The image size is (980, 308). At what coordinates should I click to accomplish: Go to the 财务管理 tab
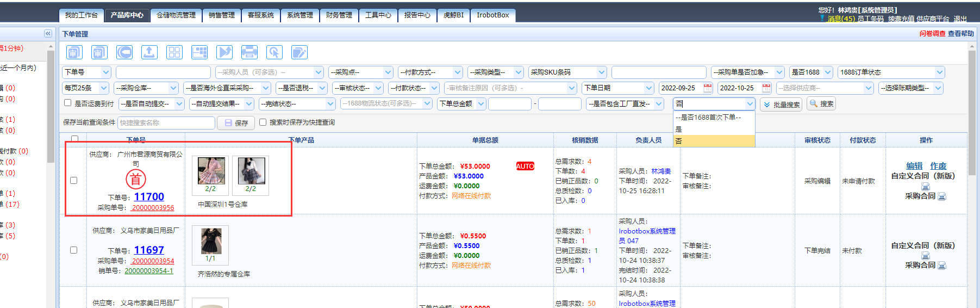[339, 15]
